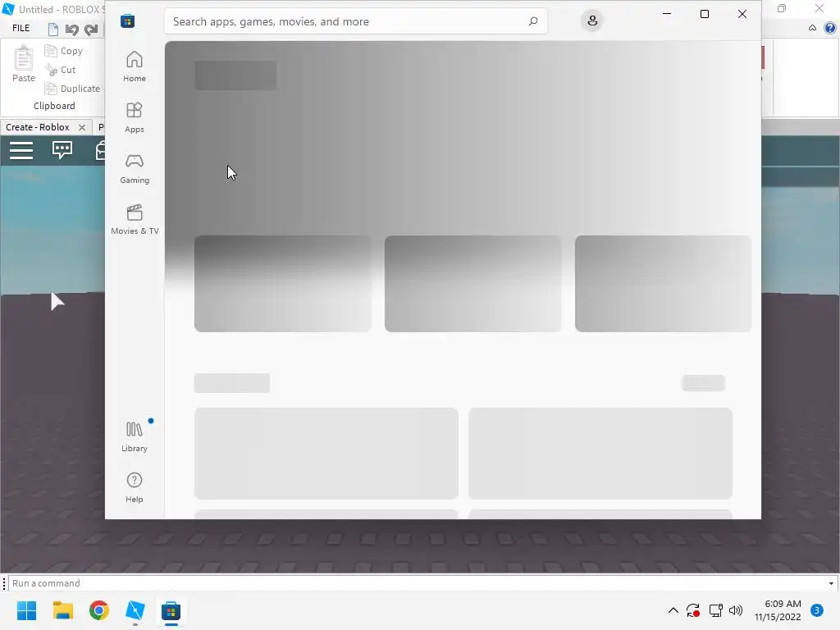Screen dimensions: 840x630
Task: Click the Redo arrow in Roblox Studio
Action: click(91, 29)
